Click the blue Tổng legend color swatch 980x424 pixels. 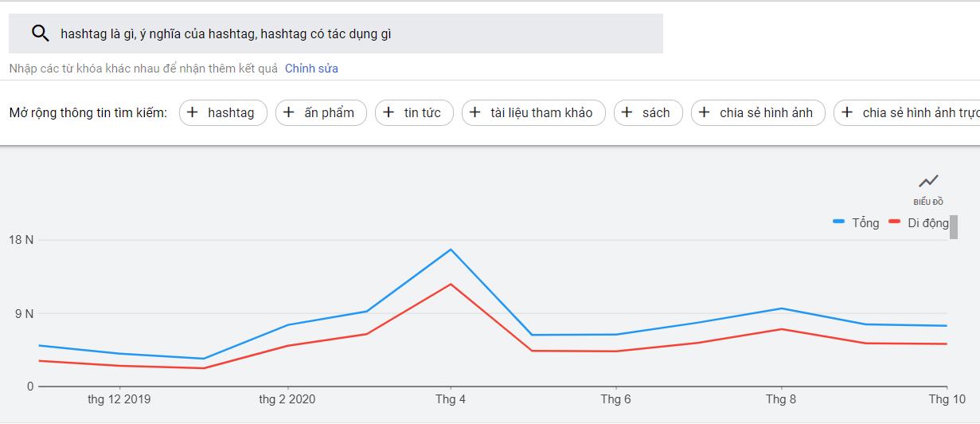[838, 222]
